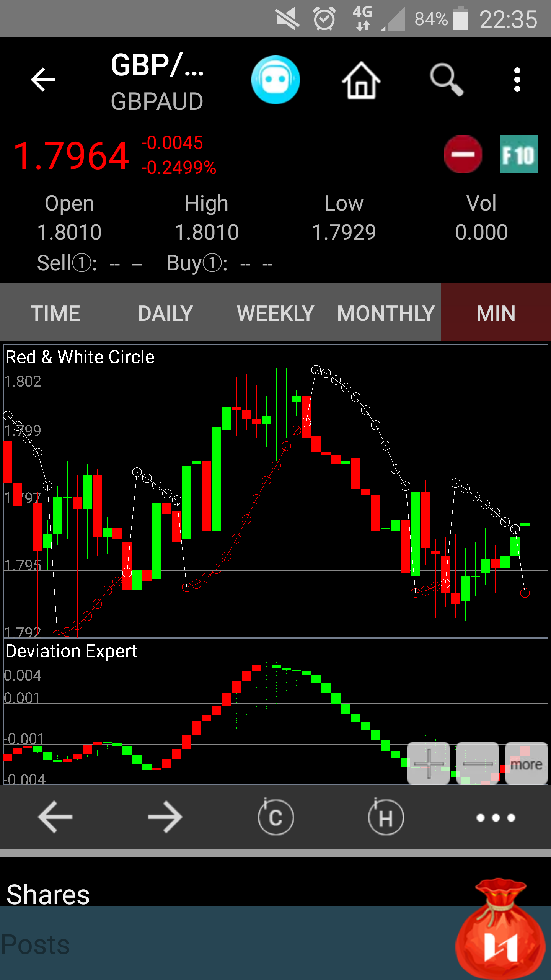Zoom out chart with the minus button
The height and width of the screenshot is (980, 551).
tap(478, 763)
